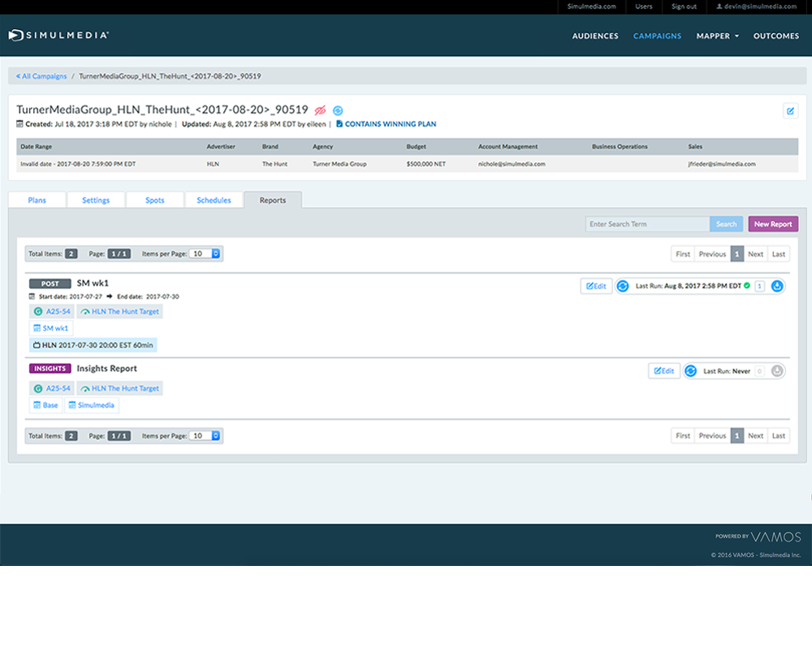Download the SM wk1 report

point(777,286)
